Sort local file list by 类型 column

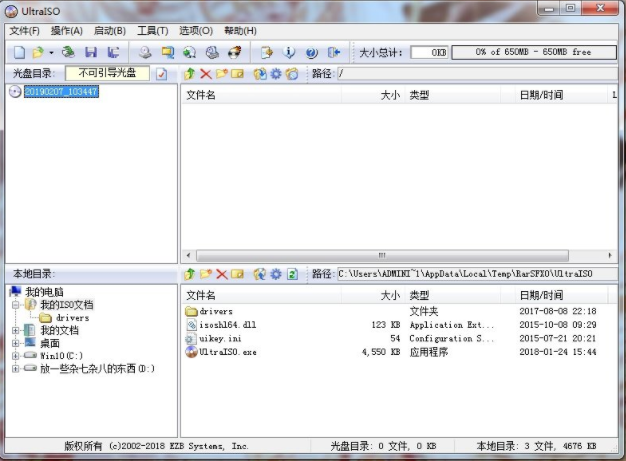pos(452,296)
